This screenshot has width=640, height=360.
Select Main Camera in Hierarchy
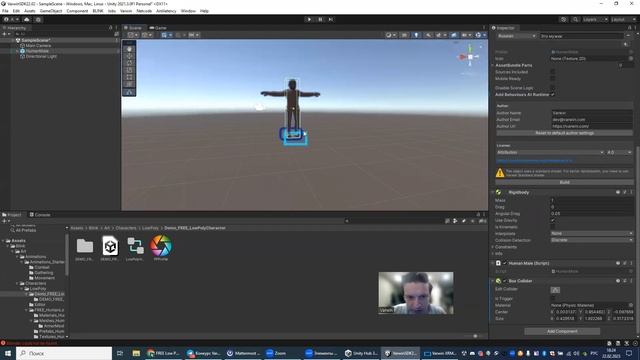pyautogui.click(x=38, y=46)
